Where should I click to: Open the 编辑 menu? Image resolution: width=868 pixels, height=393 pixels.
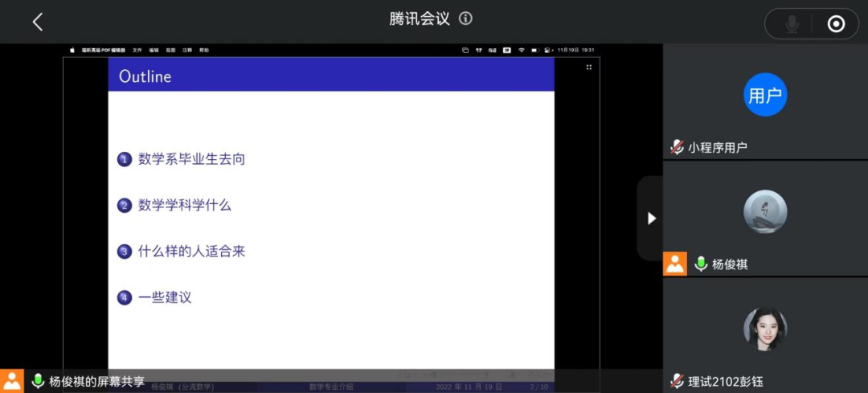154,50
